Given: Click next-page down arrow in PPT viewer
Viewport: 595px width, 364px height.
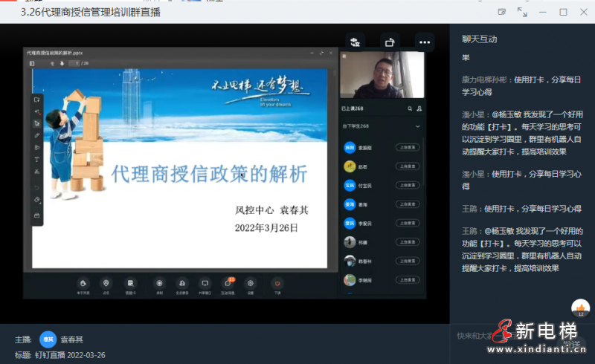Looking at the screenshot, I should [x=62, y=64].
